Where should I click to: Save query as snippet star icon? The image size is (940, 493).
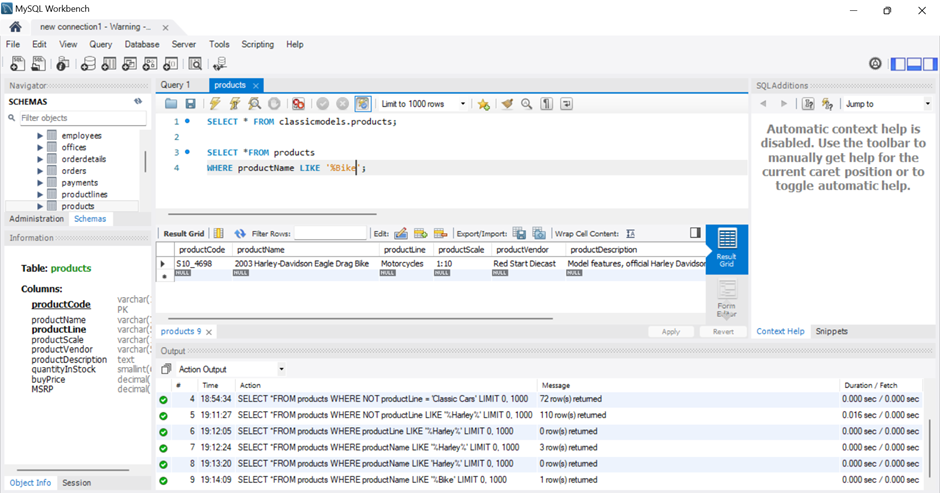pyautogui.click(x=483, y=104)
